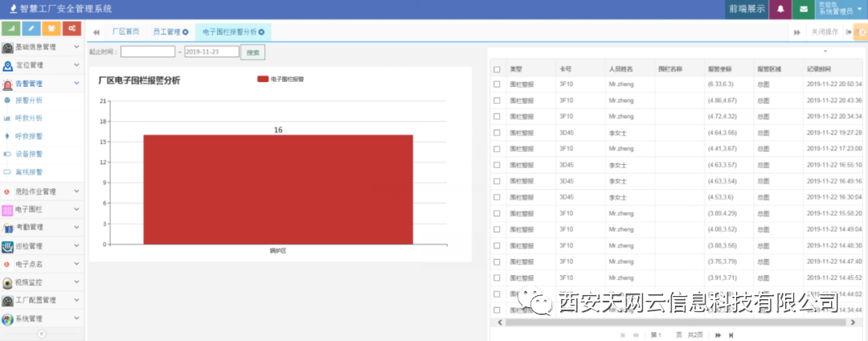Click the 视频监控 camera icon

pyautogui.click(x=8, y=283)
